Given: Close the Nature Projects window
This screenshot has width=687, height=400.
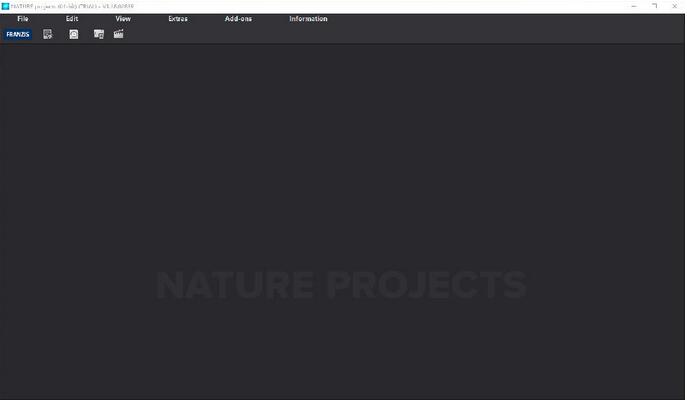Looking at the screenshot, I should click(677, 6).
